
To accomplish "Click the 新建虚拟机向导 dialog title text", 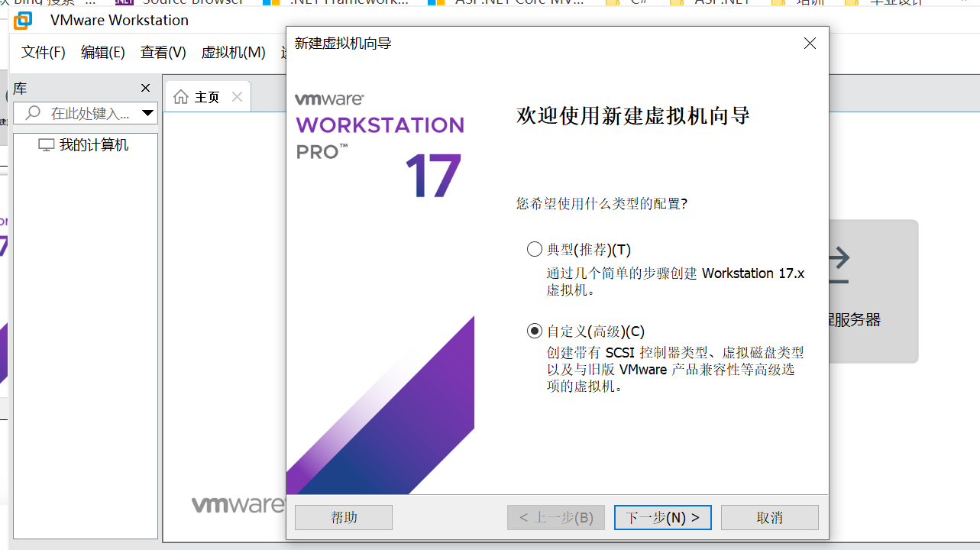I will click(x=343, y=44).
